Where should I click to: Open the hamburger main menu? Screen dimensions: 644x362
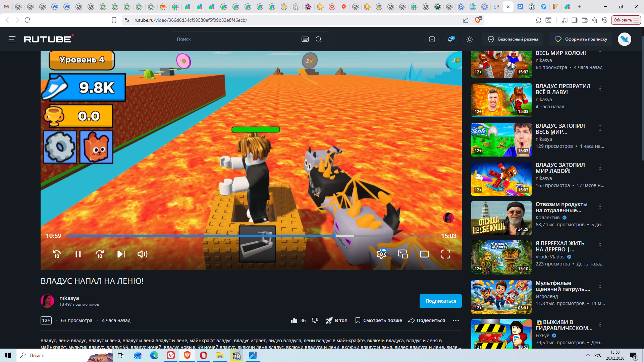tap(12, 39)
